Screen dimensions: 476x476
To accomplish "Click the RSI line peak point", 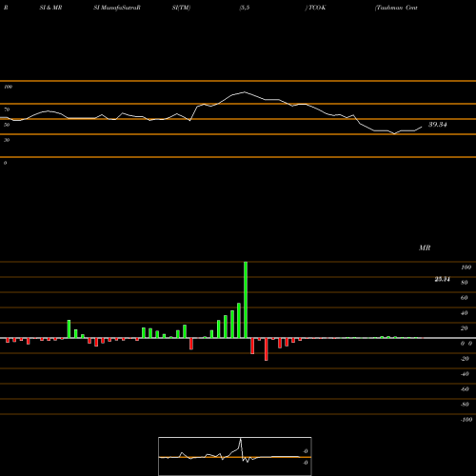I will 245,92.
